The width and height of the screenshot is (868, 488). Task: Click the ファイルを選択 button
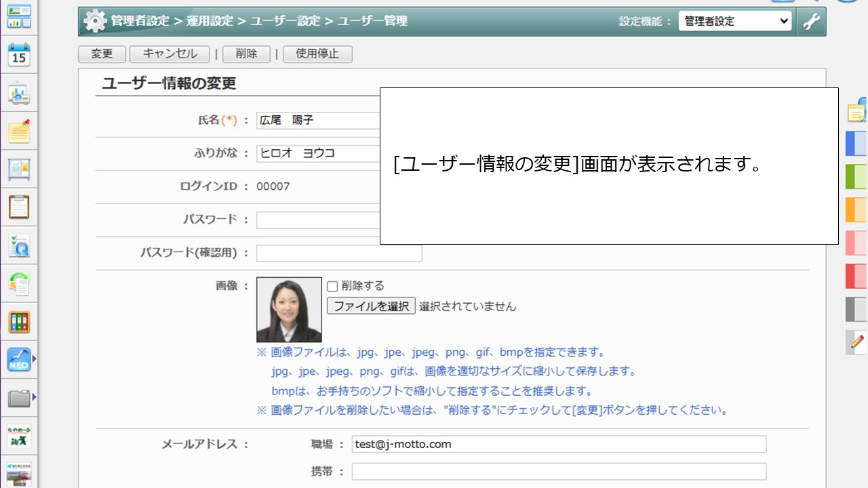tap(371, 306)
